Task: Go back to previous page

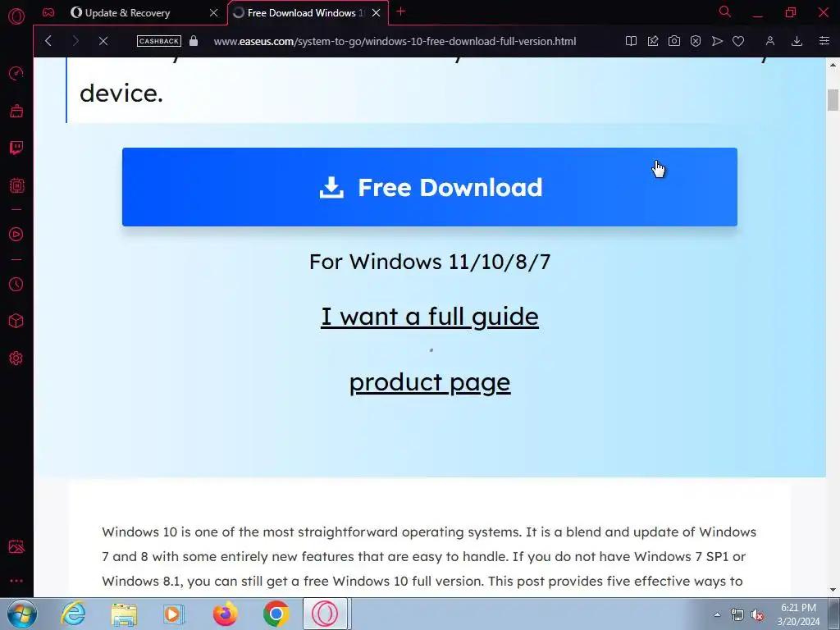Action: (x=48, y=41)
